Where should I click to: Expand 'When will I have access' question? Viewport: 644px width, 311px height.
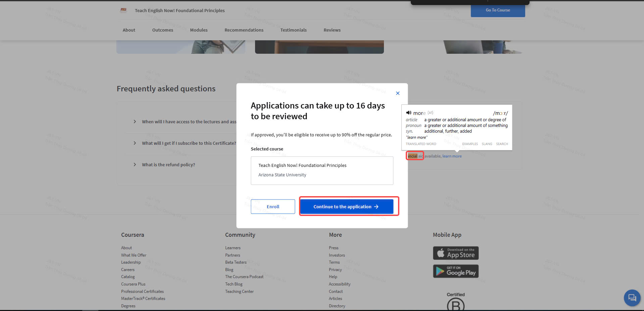click(135, 122)
